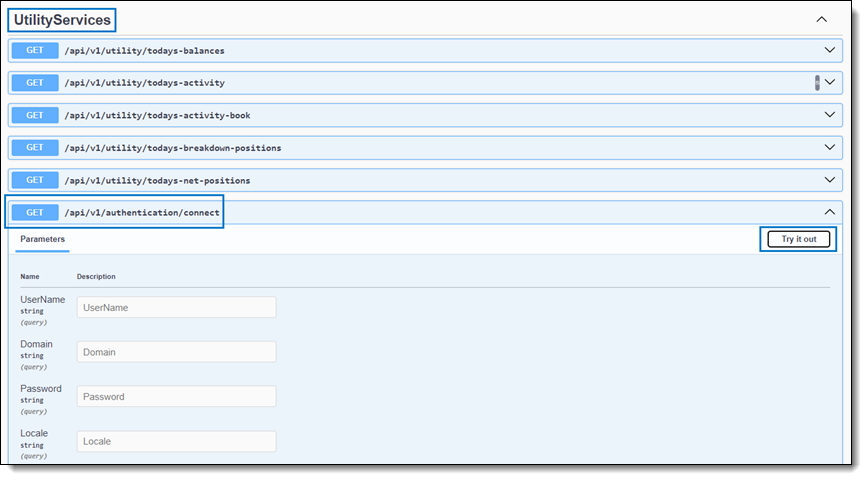Viewport: 867px width, 480px height.
Task: Click the Password parameter label
Action: point(41,389)
